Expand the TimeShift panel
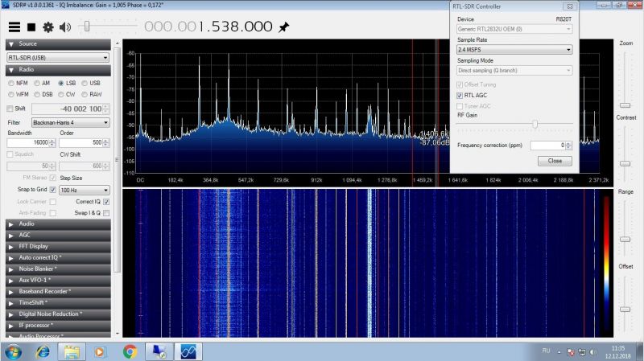This screenshot has height=361, width=644. 58,303
